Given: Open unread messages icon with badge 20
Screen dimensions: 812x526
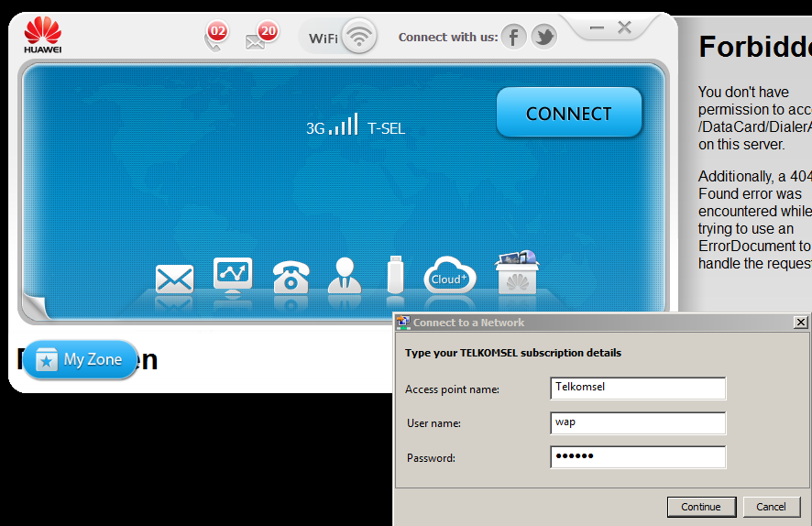Looking at the screenshot, I should point(261,36).
